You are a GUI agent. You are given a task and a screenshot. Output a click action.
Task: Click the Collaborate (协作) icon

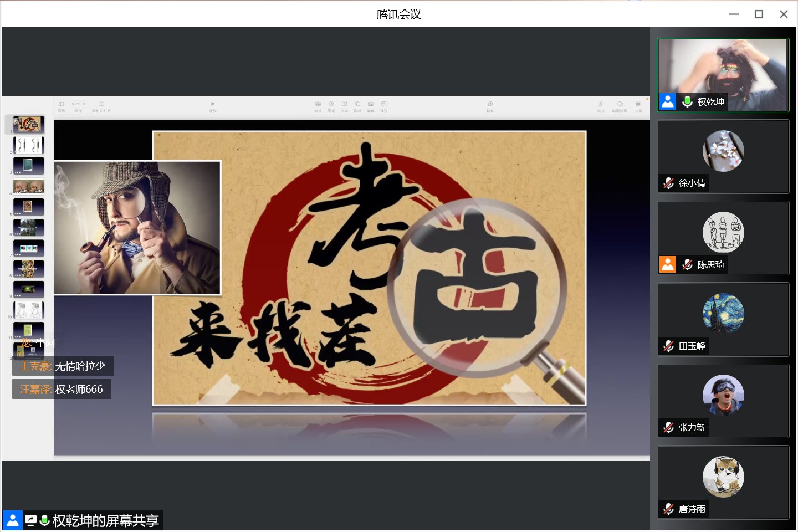(x=490, y=104)
